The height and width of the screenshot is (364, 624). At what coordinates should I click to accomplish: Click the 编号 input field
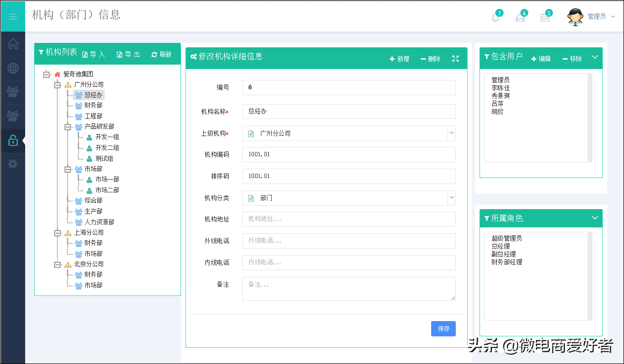[349, 87]
